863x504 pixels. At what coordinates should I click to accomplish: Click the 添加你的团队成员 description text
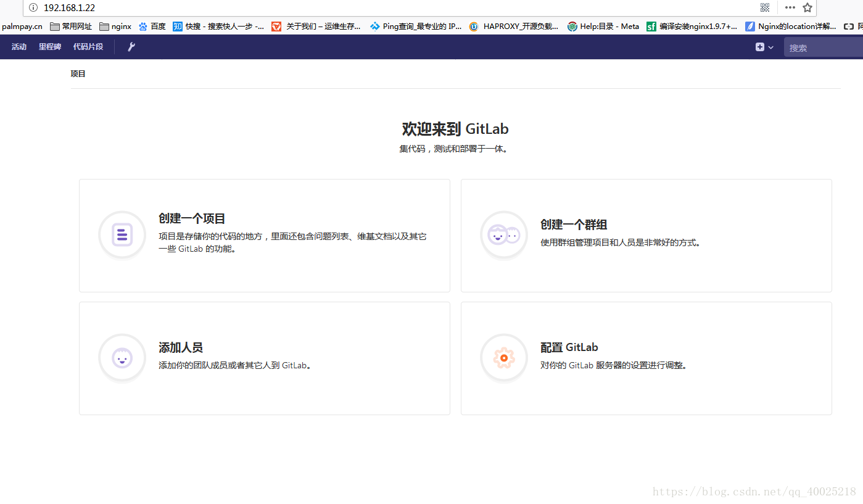236,365
